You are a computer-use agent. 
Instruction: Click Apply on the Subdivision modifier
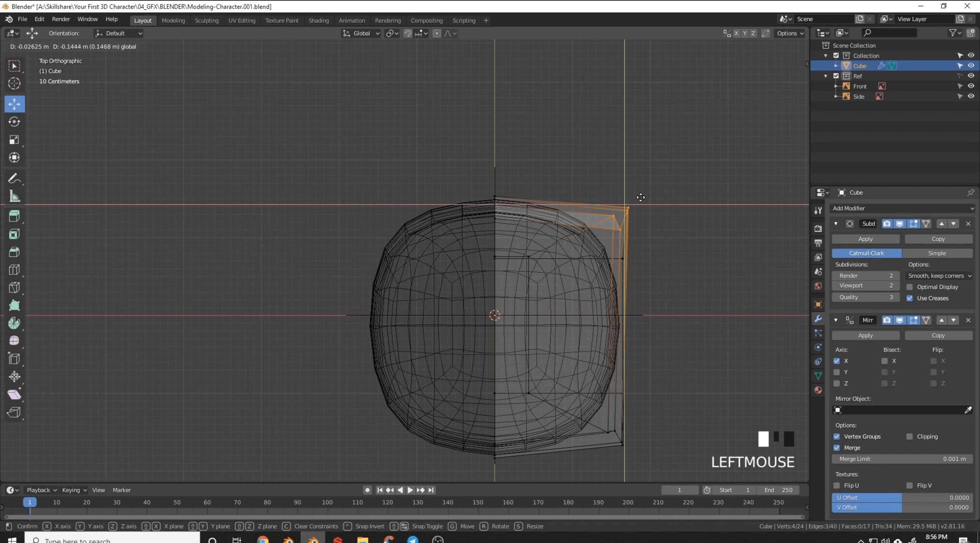865,239
